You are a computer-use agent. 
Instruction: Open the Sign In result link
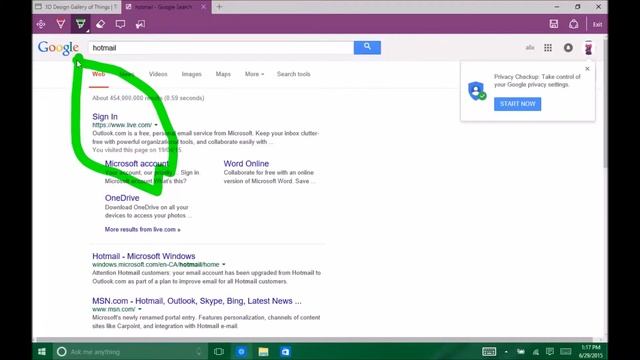[x=105, y=116]
